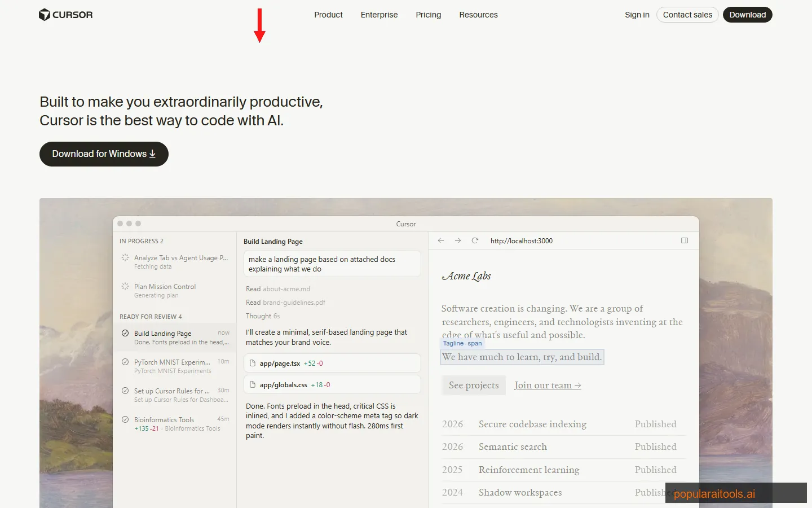Refresh the localhost:3000 page
This screenshot has width=812, height=508.
(x=475, y=240)
